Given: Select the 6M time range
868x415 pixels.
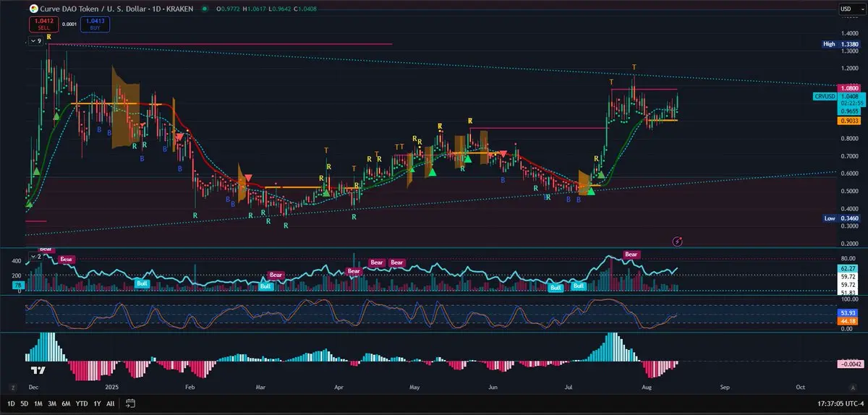Looking at the screenshot, I should click(x=66, y=404).
